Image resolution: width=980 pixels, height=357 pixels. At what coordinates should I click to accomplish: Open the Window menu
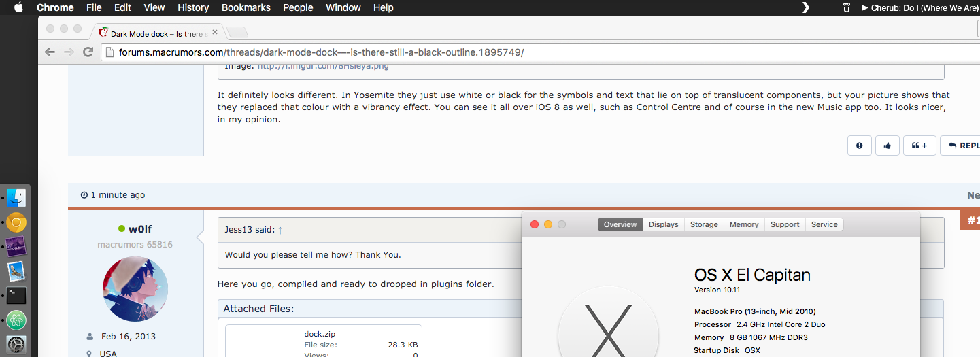pyautogui.click(x=343, y=7)
